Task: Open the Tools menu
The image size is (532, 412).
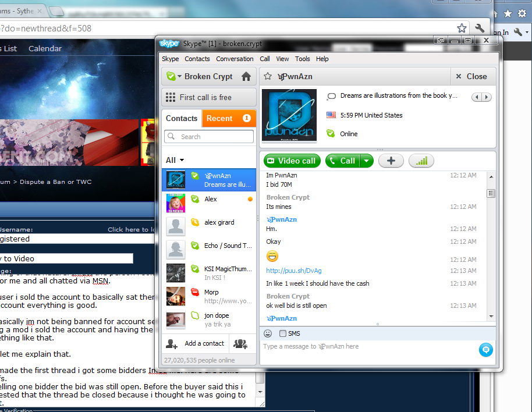Action: click(x=302, y=59)
